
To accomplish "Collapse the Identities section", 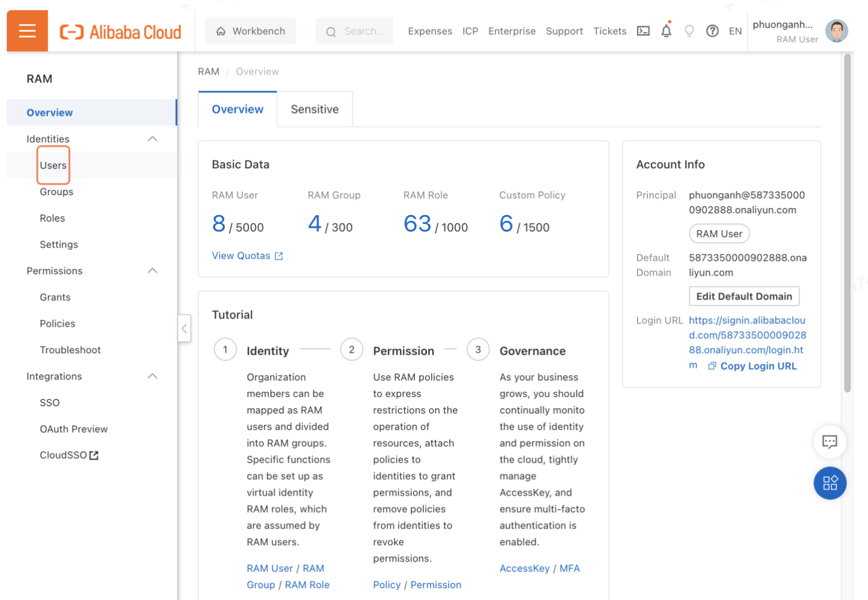I will coord(152,139).
